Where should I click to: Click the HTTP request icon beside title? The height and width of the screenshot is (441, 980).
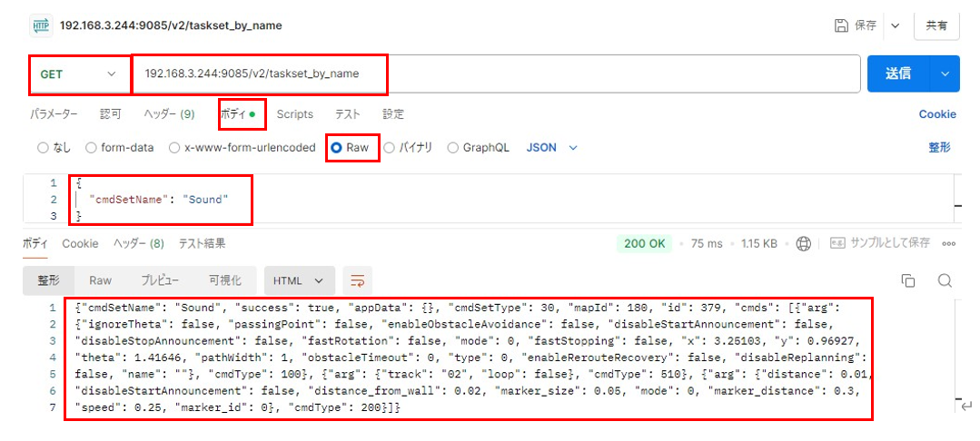(42, 25)
